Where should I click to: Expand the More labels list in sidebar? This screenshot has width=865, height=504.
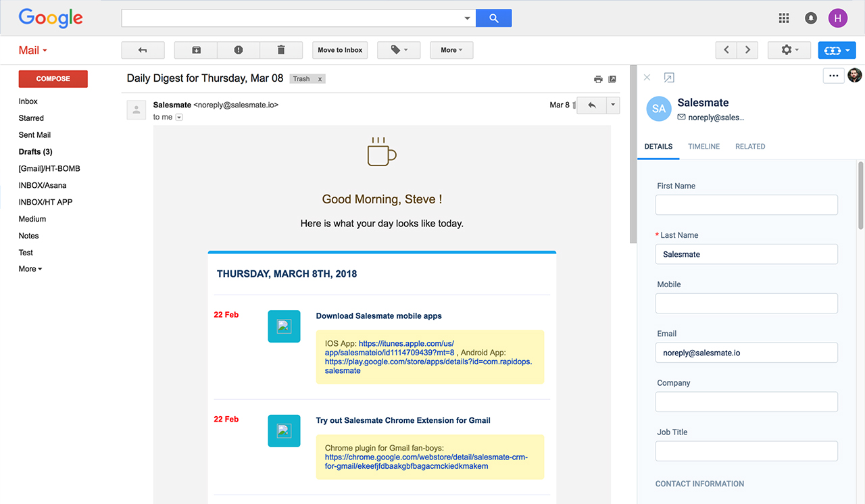coord(30,269)
